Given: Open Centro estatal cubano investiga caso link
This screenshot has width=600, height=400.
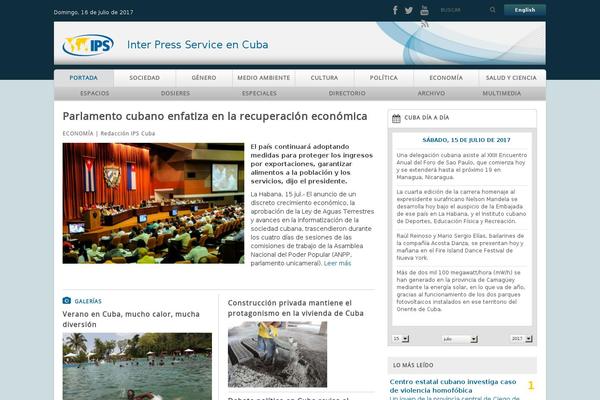Looking at the screenshot, I should tap(453, 386).
